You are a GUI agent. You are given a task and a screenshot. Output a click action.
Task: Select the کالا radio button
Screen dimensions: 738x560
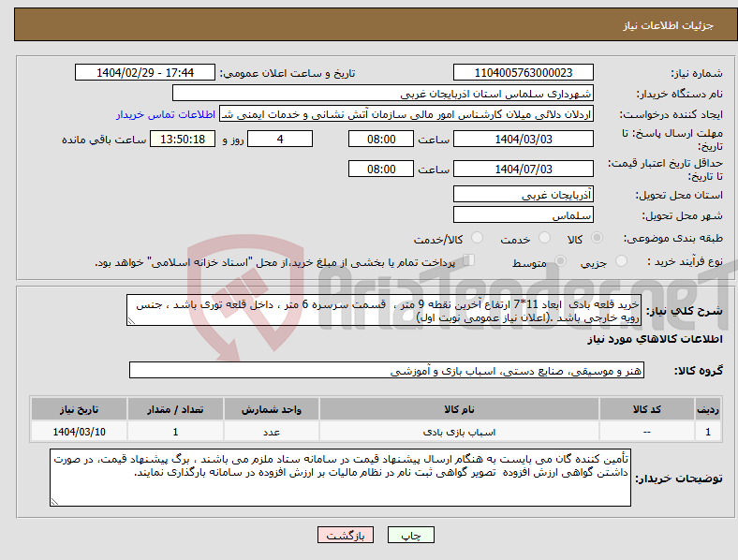(x=597, y=238)
